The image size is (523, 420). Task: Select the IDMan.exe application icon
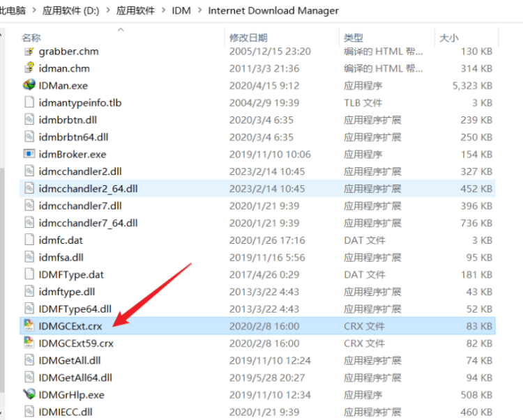(29, 85)
